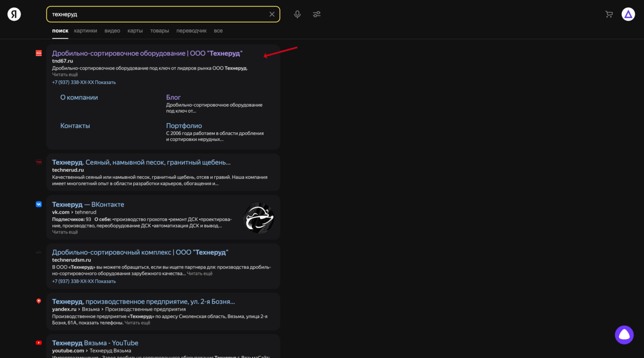The width and height of the screenshot is (644, 358).
Task: Open Технеруд. Сеяный, намывной песок result
Action: click(x=141, y=162)
